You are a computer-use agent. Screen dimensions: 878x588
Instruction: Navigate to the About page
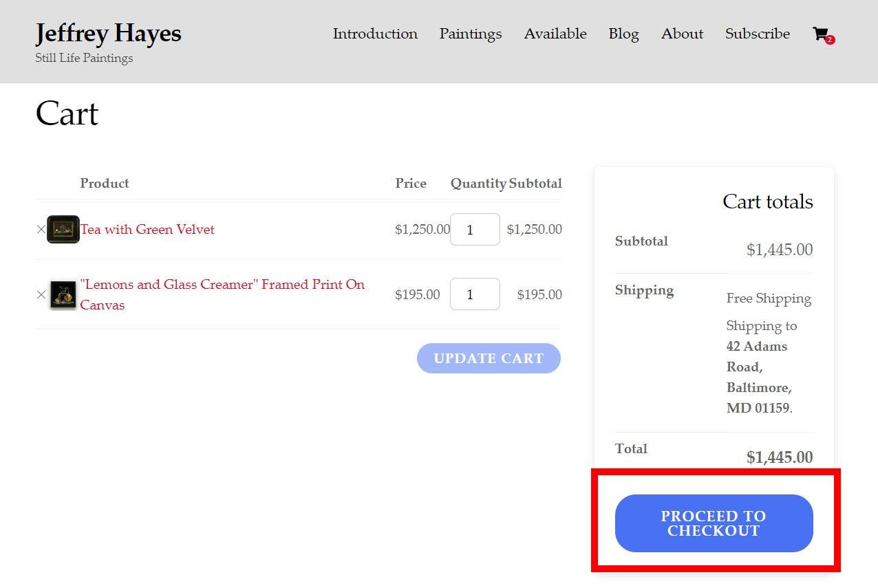click(x=682, y=34)
